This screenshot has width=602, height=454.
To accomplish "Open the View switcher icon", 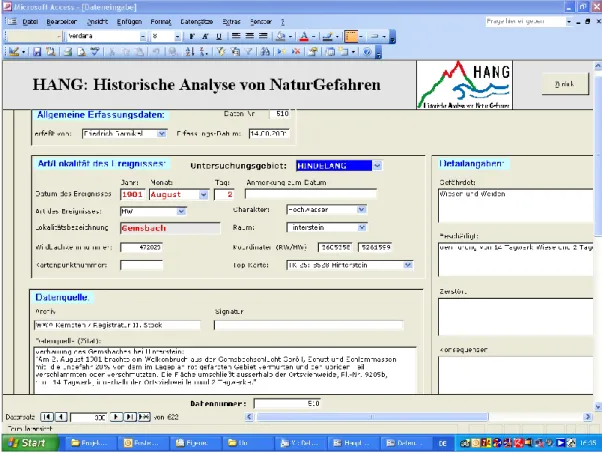I will pos(14,51).
